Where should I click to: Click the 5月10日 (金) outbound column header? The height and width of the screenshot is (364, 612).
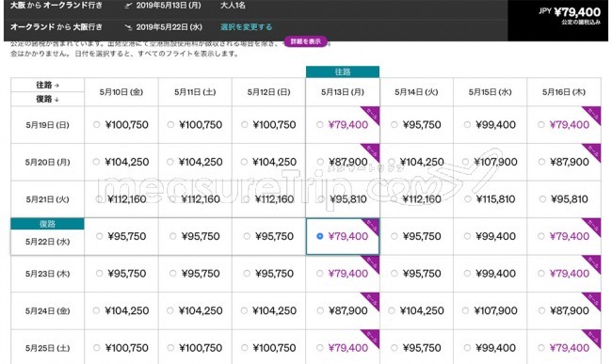[x=121, y=92]
